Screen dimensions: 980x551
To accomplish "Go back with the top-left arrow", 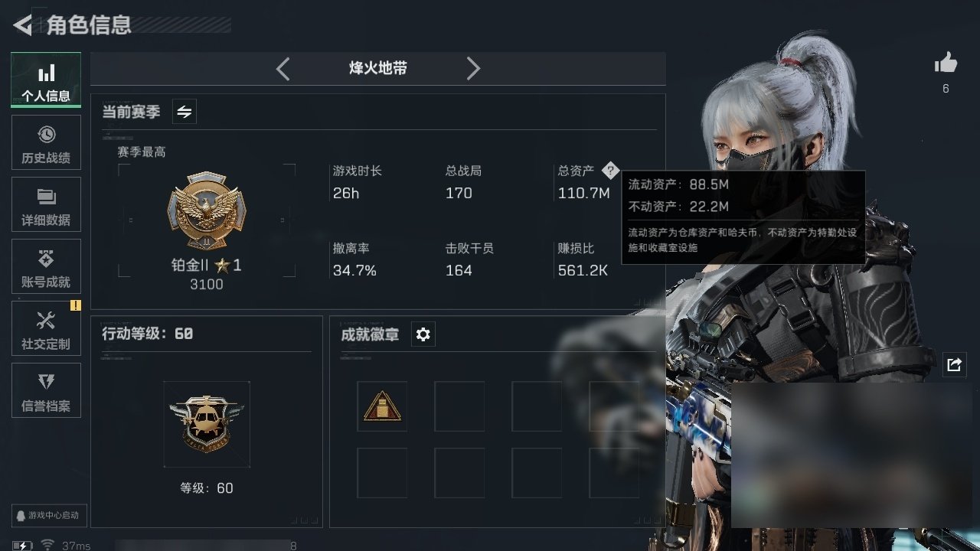I will (x=23, y=25).
